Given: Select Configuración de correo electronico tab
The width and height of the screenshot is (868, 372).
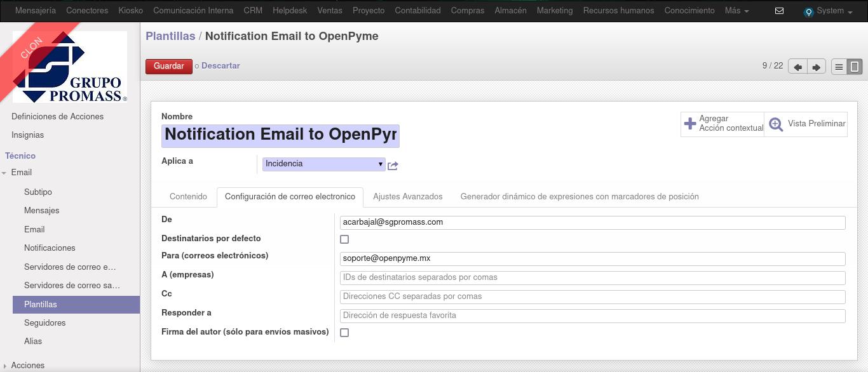Looking at the screenshot, I should point(290,197).
